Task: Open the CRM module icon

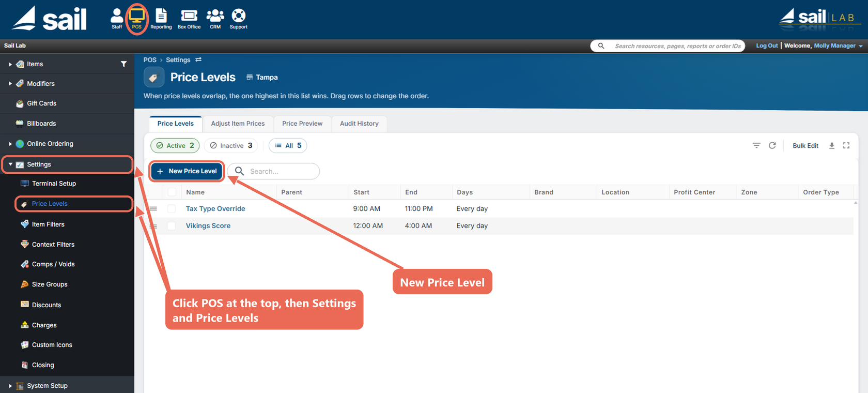Action: pos(215,19)
